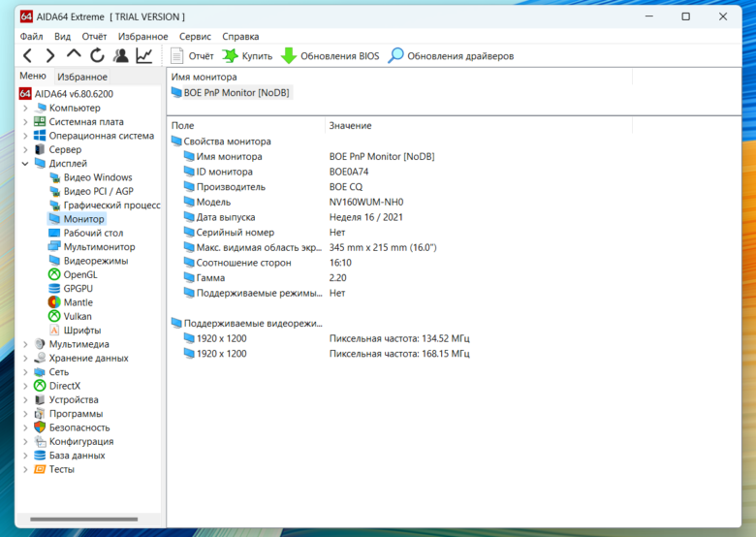Go forward with the right arrow icon
The height and width of the screenshot is (537, 756).
[x=50, y=56]
